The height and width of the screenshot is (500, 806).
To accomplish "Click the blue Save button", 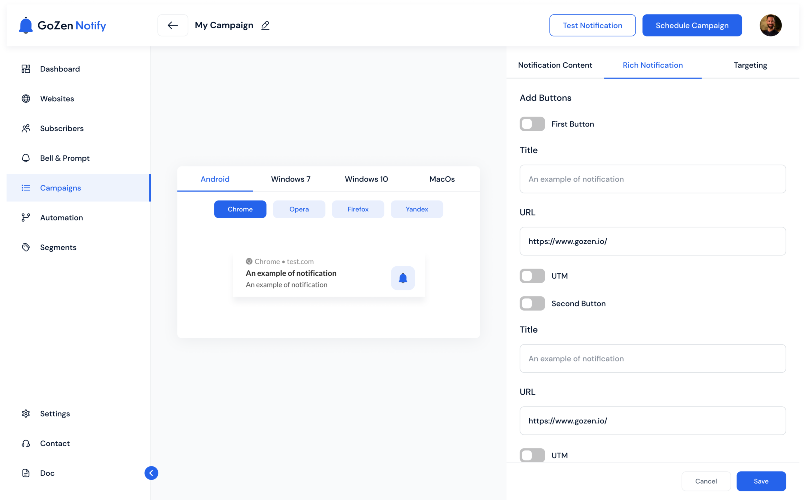I will 761,482.
